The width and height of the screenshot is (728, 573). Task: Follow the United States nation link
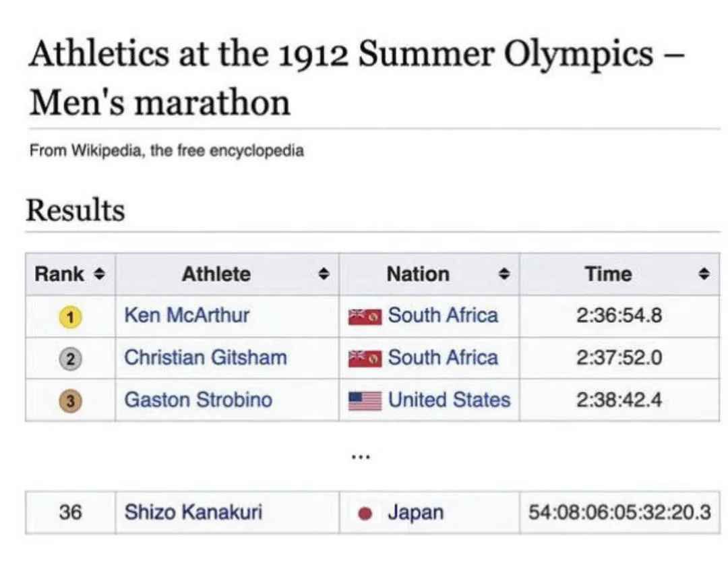449,400
